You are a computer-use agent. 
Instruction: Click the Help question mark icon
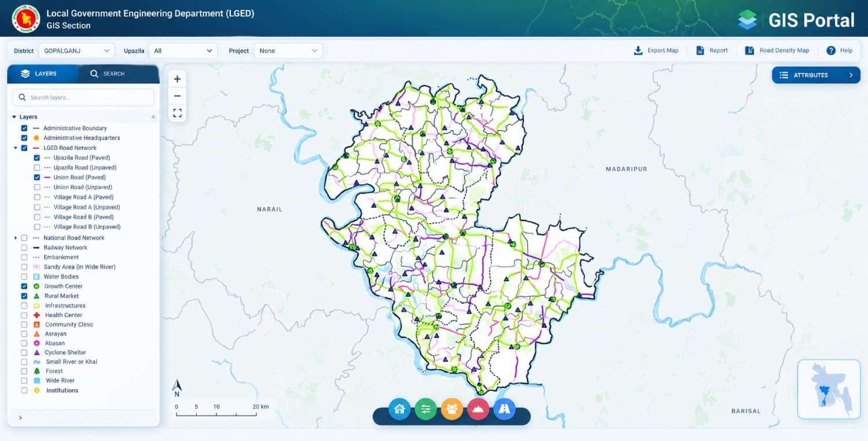pyautogui.click(x=831, y=50)
